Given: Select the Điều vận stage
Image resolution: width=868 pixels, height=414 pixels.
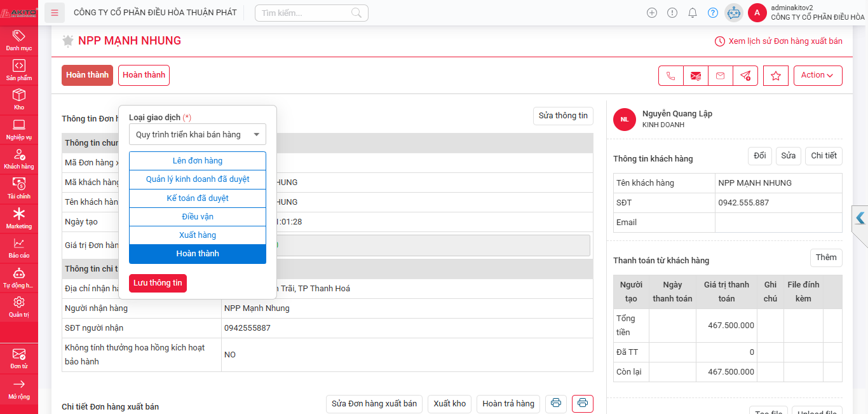Looking at the screenshot, I should (197, 217).
